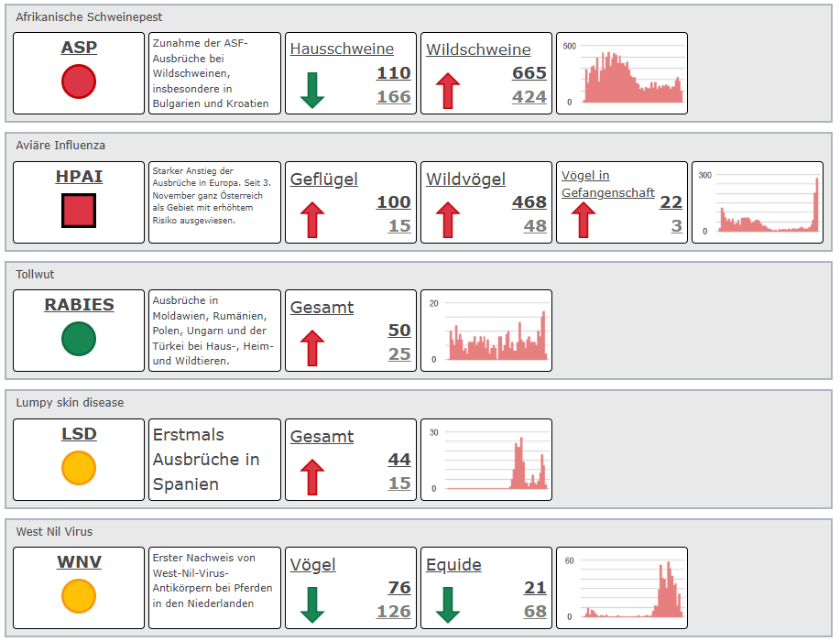Open the RABIES heading link
Screen dimensions: 840x641
tap(79, 305)
